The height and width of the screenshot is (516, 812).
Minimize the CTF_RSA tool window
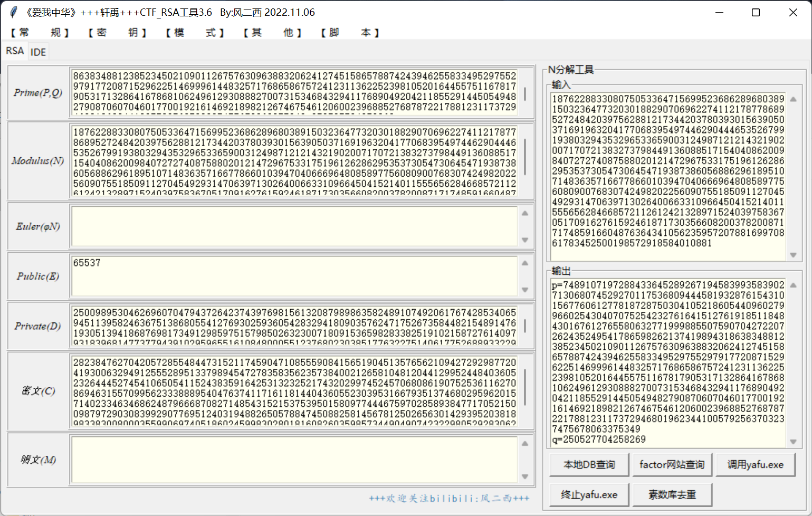(x=720, y=12)
